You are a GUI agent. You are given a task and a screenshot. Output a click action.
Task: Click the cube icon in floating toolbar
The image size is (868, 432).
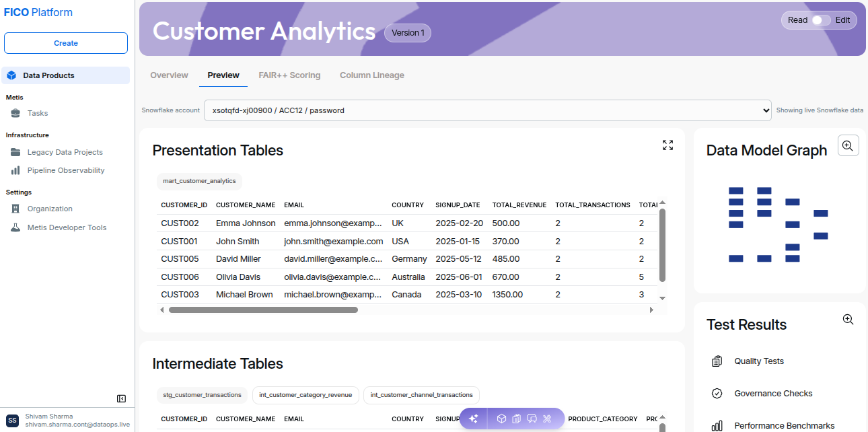pos(501,419)
